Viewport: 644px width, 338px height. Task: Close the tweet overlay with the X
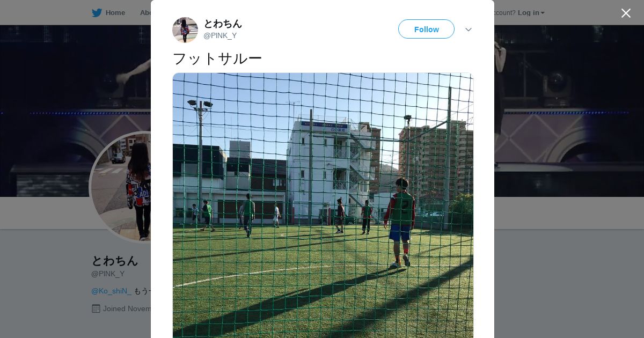(626, 13)
